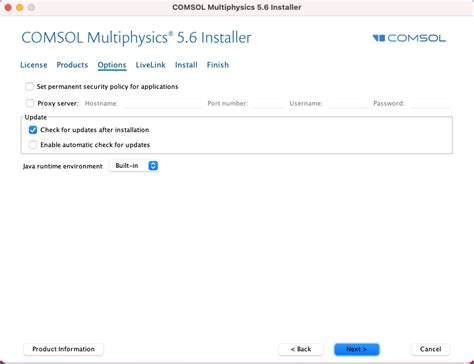The width and height of the screenshot is (474, 364).
Task: Uncheck Check for updates after installation
Action: pos(33,130)
